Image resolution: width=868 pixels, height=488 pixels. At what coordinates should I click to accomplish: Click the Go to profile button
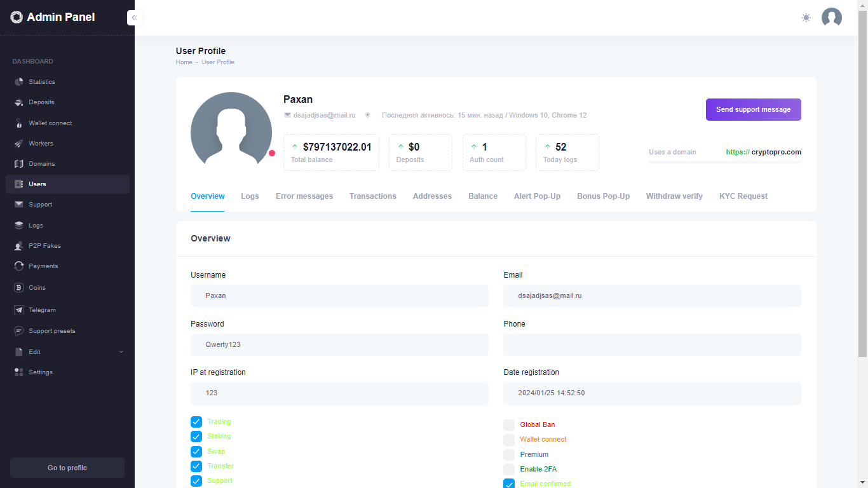tap(67, 468)
